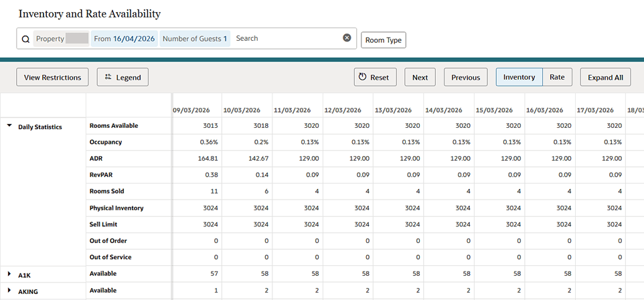
Task: Click the Legend button
Action: pyautogui.click(x=123, y=77)
